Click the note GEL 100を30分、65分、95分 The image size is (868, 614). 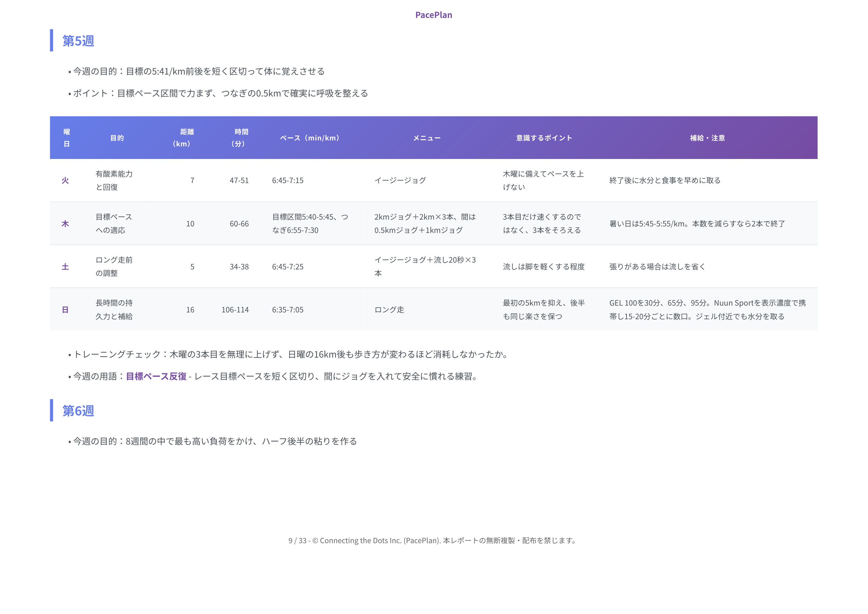[707, 310]
